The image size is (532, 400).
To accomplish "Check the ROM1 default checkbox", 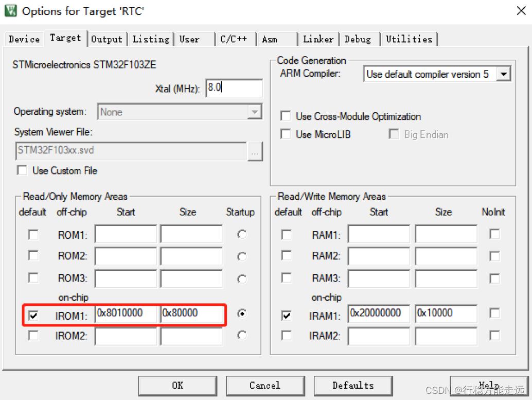I will pyautogui.click(x=33, y=235).
